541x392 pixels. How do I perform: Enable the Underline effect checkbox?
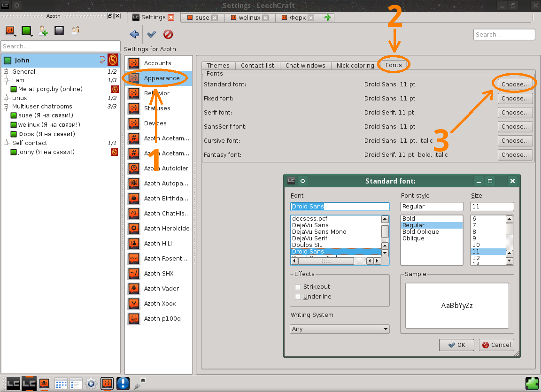[298, 297]
